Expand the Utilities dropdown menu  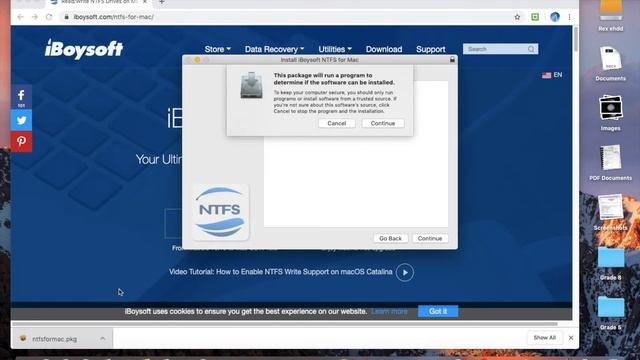tap(335, 49)
